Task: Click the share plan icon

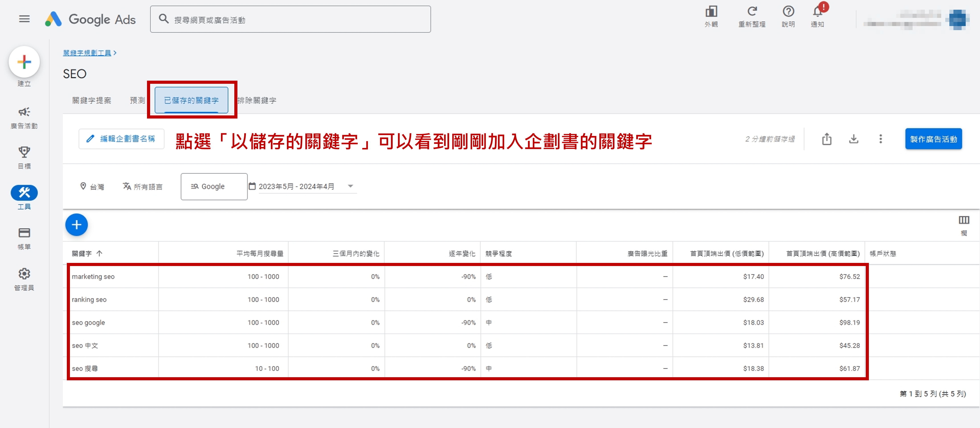Action: (826, 139)
